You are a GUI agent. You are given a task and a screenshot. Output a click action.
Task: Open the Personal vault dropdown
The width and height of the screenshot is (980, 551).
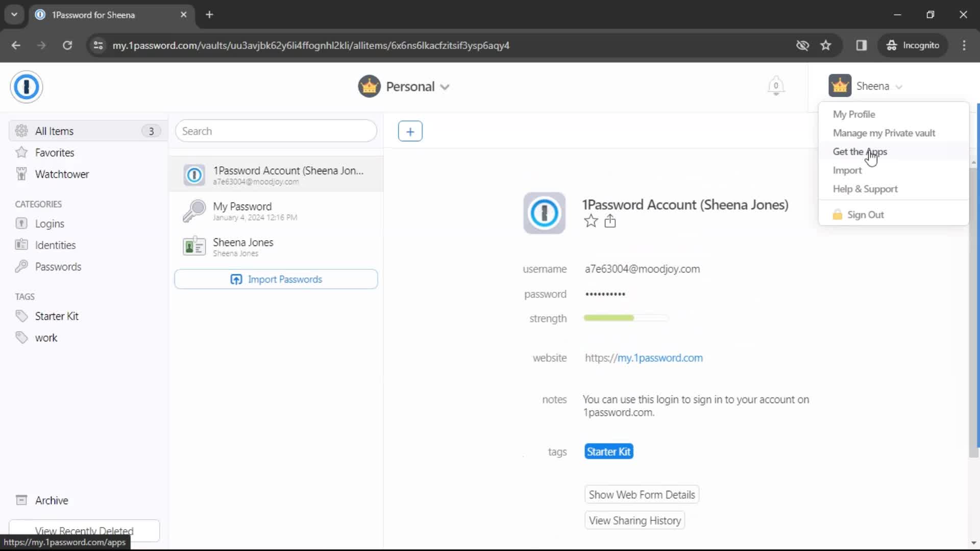click(404, 87)
